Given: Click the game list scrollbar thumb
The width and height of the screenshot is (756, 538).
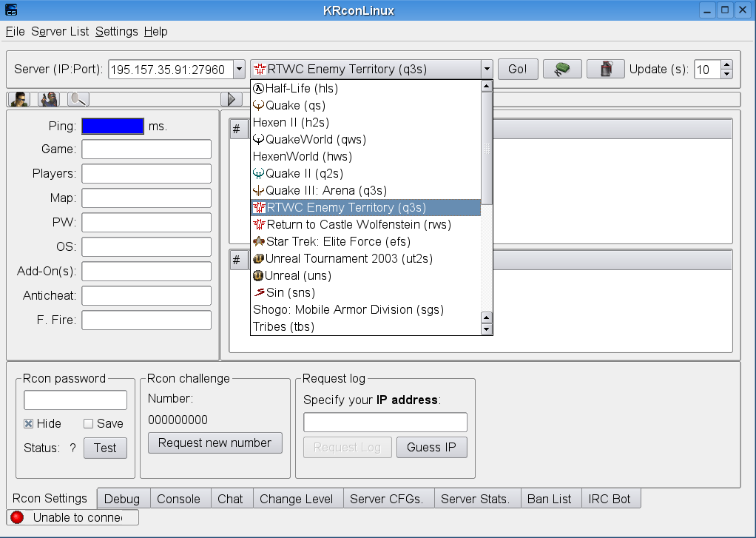Looking at the screenshot, I should tap(487, 149).
